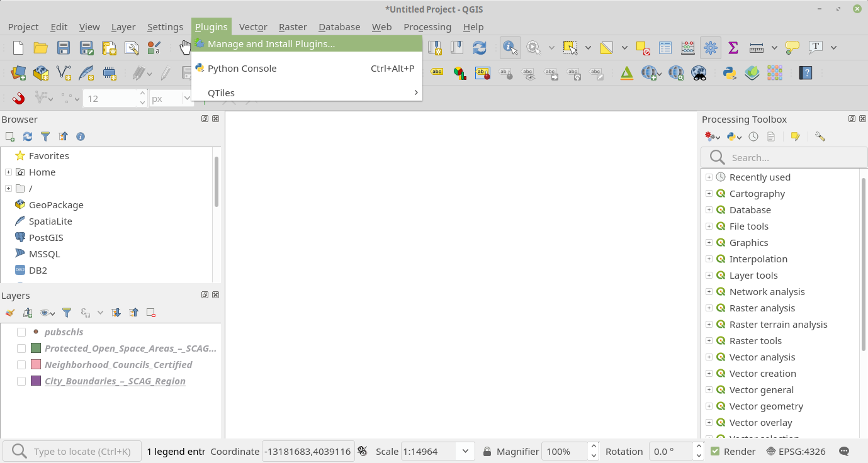Viewport: 868px width, 463px height.
Task: Expand Raster analysis group
Action: point(709,308)
